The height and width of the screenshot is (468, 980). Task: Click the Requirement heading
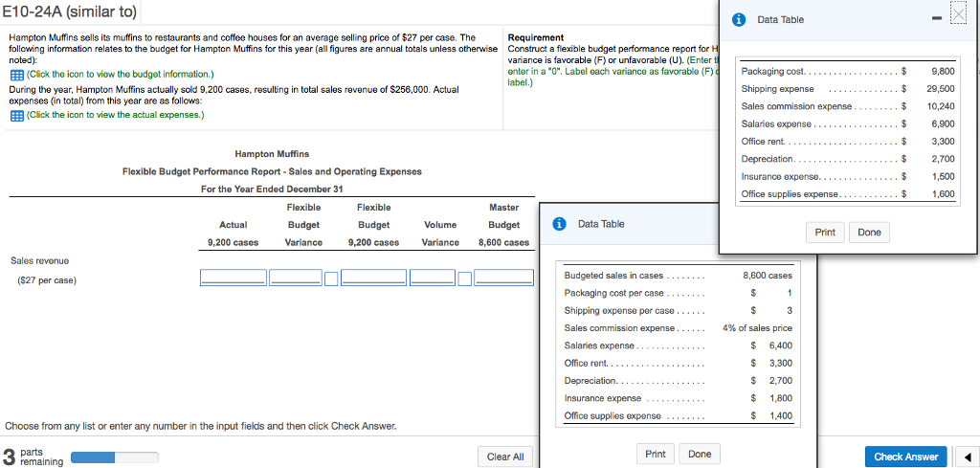536,37
